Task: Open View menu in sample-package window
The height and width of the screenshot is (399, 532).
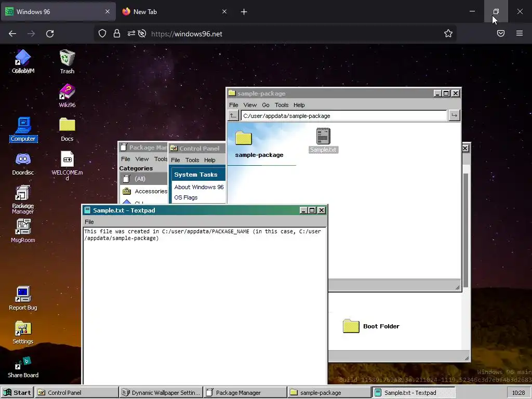Action: click(250, 105)
